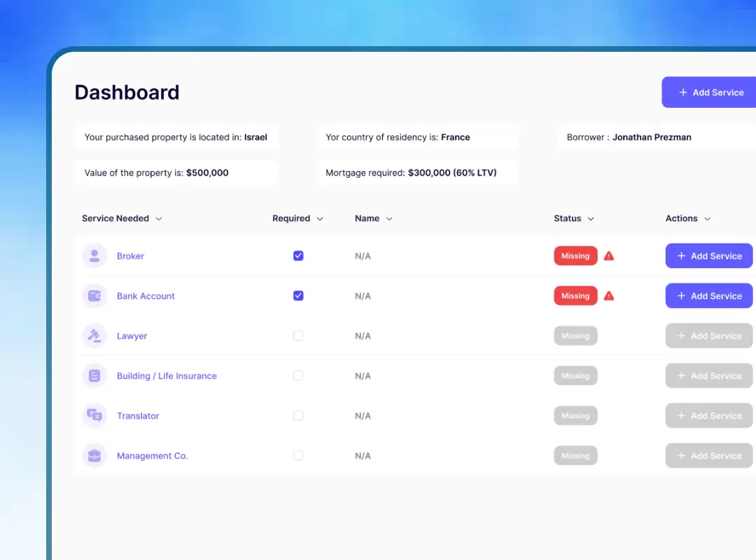Click Add Service for the Broker row
Image resolution: width=756 pixels, height=560 pixels.
(x=709, y=255)
